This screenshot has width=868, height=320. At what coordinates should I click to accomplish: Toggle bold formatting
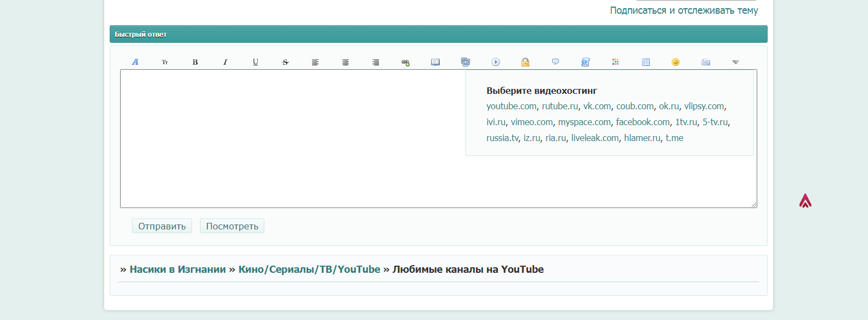[x=195, y=62]
